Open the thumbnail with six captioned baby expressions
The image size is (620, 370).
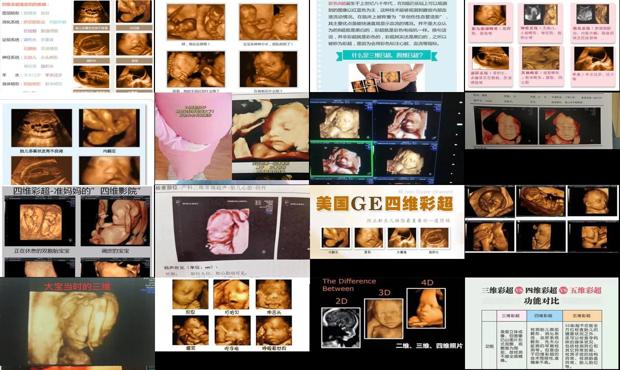pyautogui.click(x=232, y=315)
